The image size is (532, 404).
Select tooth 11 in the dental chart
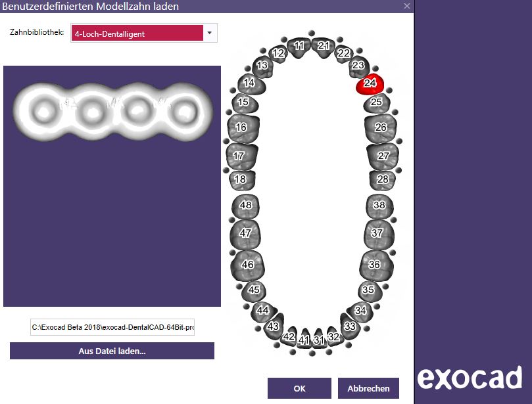[x=299, y=47]
